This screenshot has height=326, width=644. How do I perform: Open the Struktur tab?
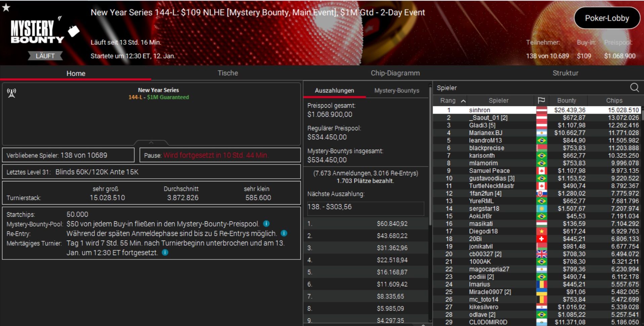point(565,73)
